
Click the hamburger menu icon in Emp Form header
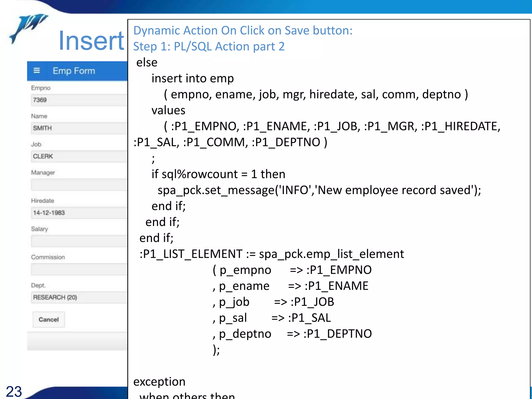point(37,71)
